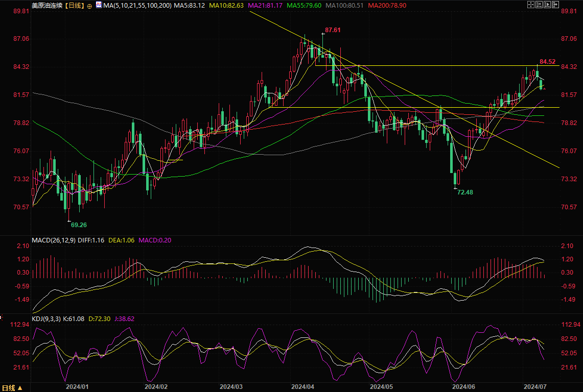Click the 84.52 resistance price label
The image size is (583, 392).
pyautogui.click(x=547, y=62)
